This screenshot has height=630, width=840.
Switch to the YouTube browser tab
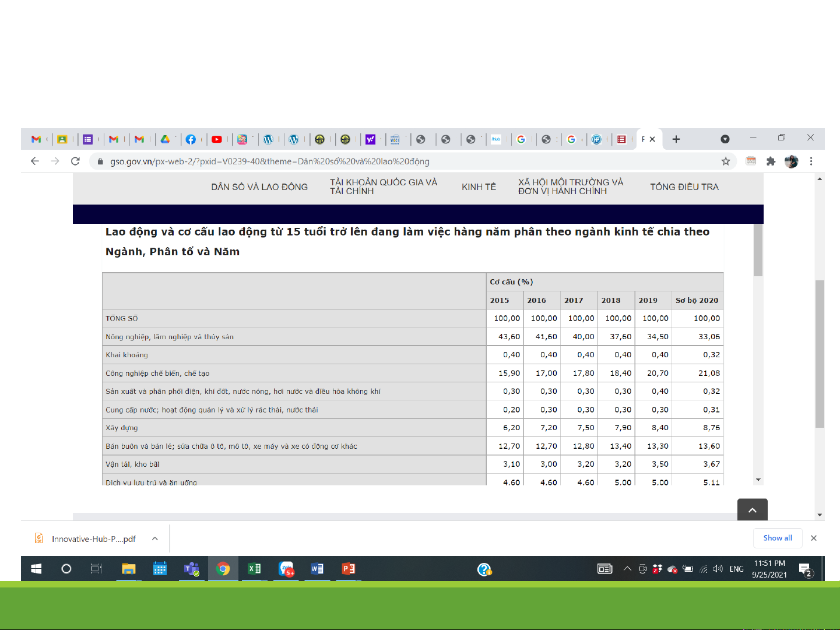tap(217, 139)
